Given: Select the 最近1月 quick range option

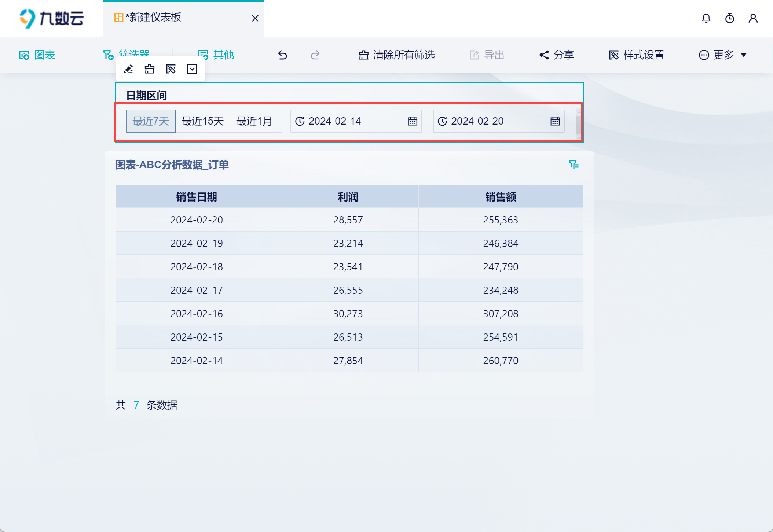Looking at the screenshot, I should (254, 121).
